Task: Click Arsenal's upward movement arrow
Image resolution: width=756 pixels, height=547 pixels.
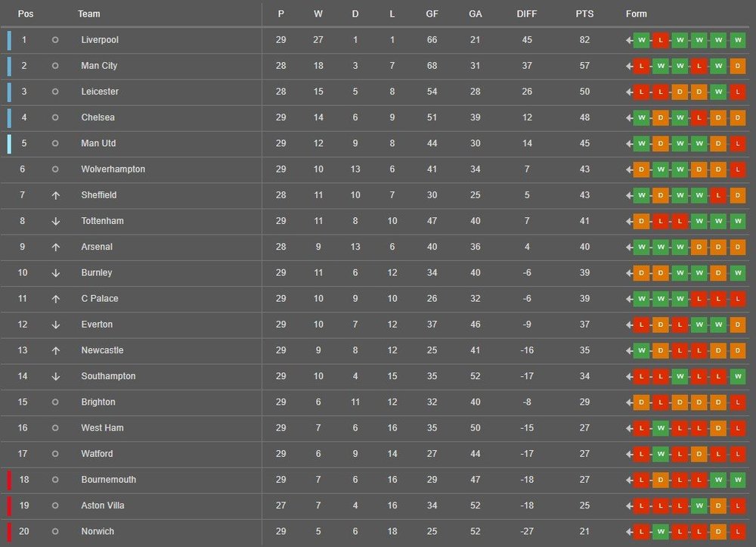Action: (x=55, y=247)
